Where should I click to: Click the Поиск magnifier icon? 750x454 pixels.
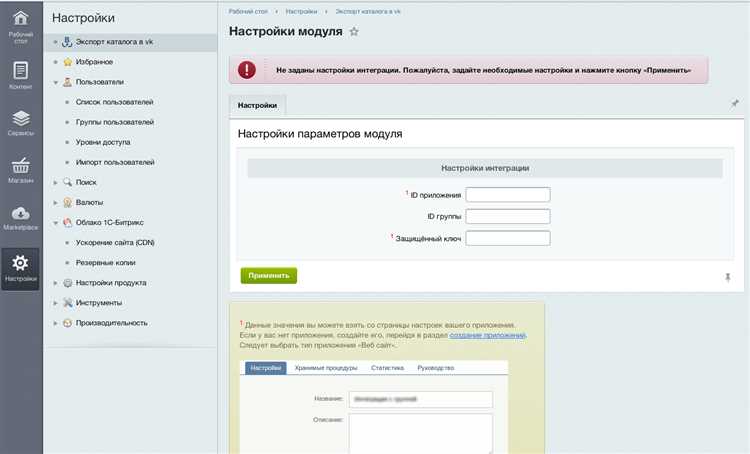(67, 182)
